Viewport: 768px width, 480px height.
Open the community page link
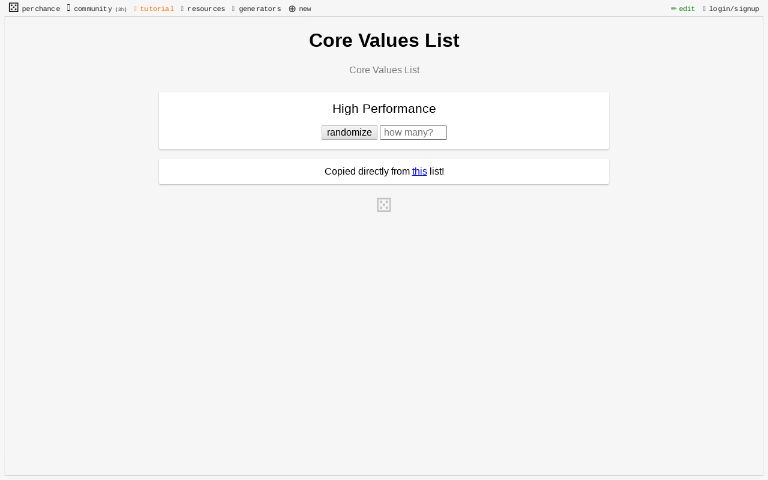point(92,9)
